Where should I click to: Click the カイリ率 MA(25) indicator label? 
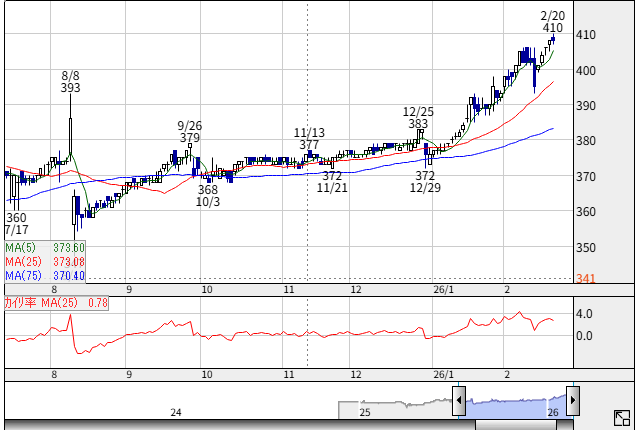pos(56,302)
